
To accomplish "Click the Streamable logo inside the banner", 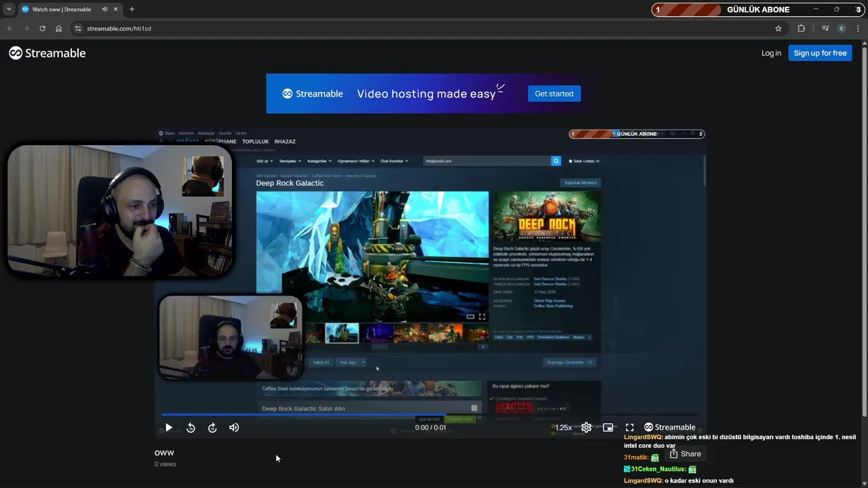I will [x=313, y=94].
